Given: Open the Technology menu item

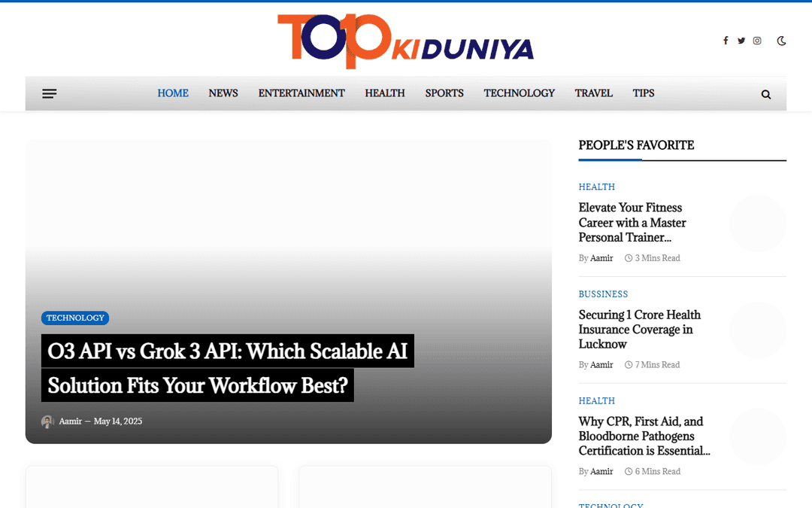Looking at the screenshot, I should tap(520, 93).
